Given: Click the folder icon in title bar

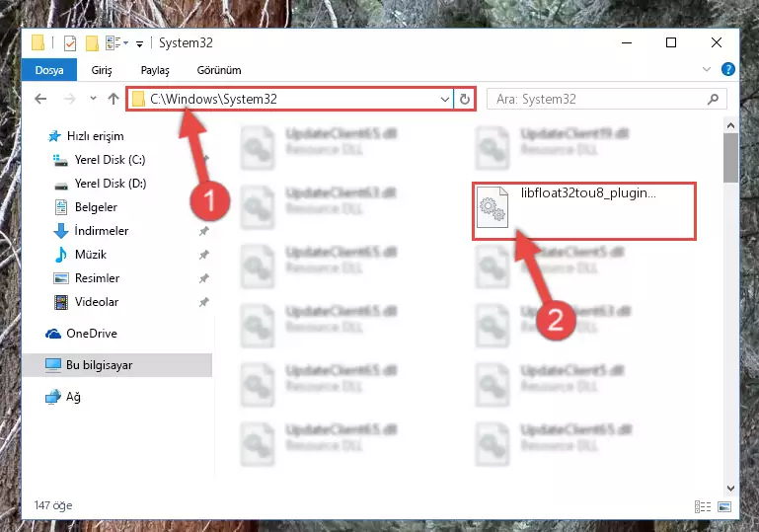Looking at the screenshot, I should pyautogui.click(x=38, y=42).
